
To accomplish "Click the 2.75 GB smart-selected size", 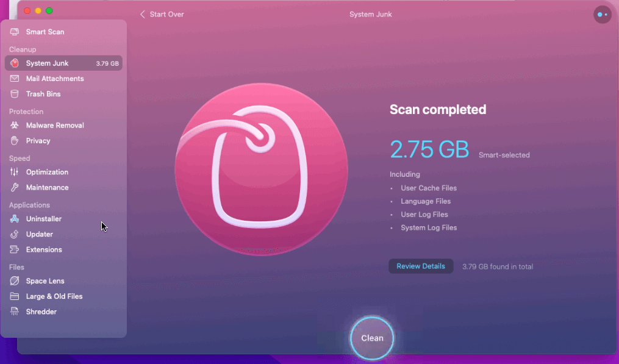I will pos(429,149).
